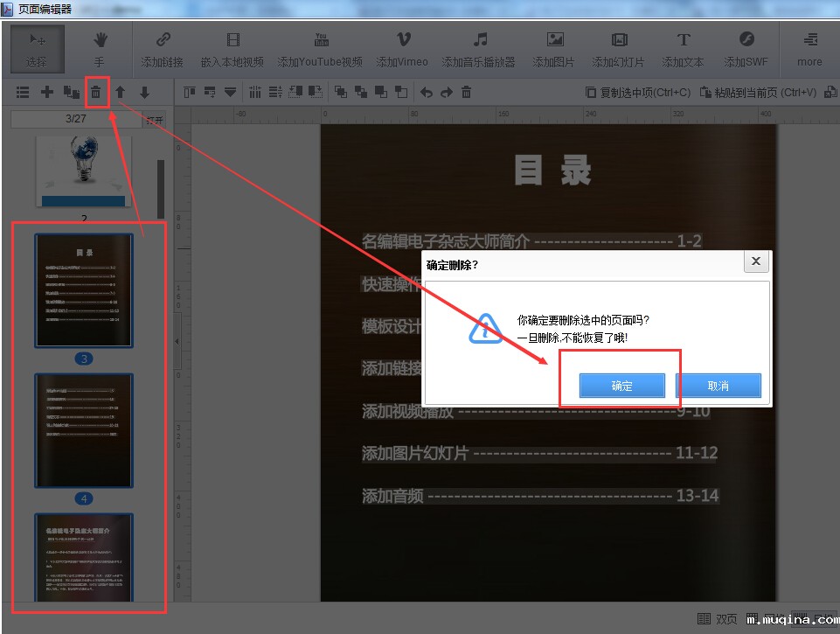Click the undo arrow in toolbar
The width and height of the screenshot is (840, 634).
click(x=426, y=92)
